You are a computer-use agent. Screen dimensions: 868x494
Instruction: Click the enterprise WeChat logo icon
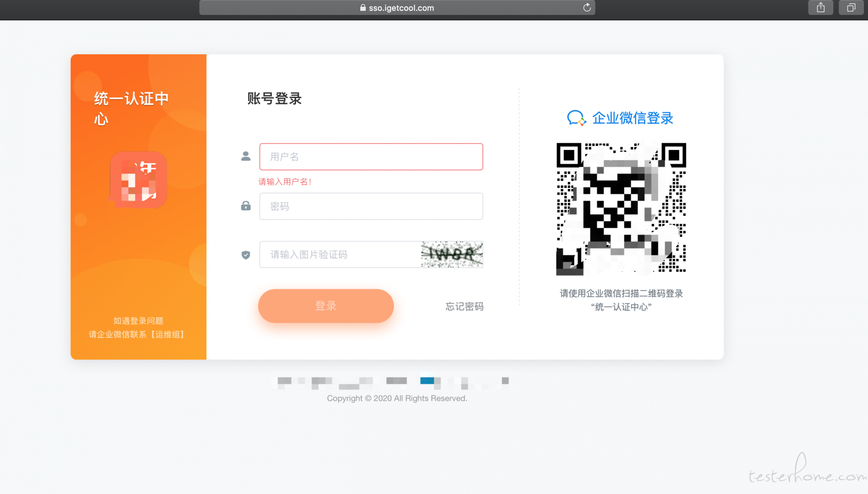pyautogui.click(x=576, y=118)
